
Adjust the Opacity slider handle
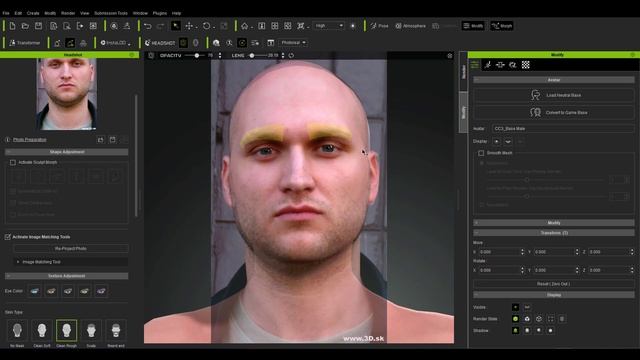coord(197,56)
